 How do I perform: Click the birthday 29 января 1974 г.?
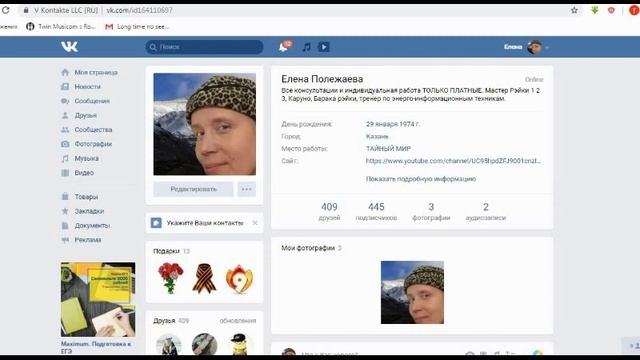tap(393, 124)
